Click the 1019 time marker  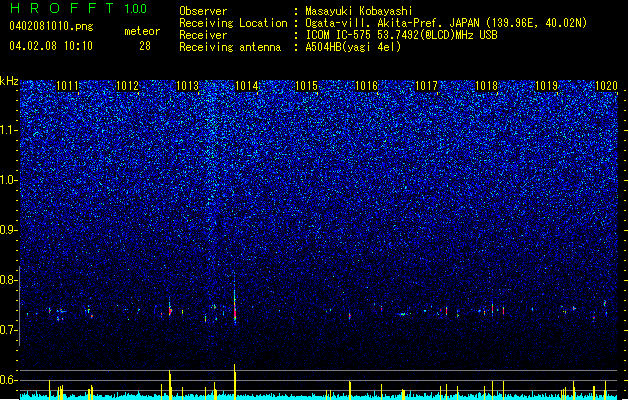[546, 86]
